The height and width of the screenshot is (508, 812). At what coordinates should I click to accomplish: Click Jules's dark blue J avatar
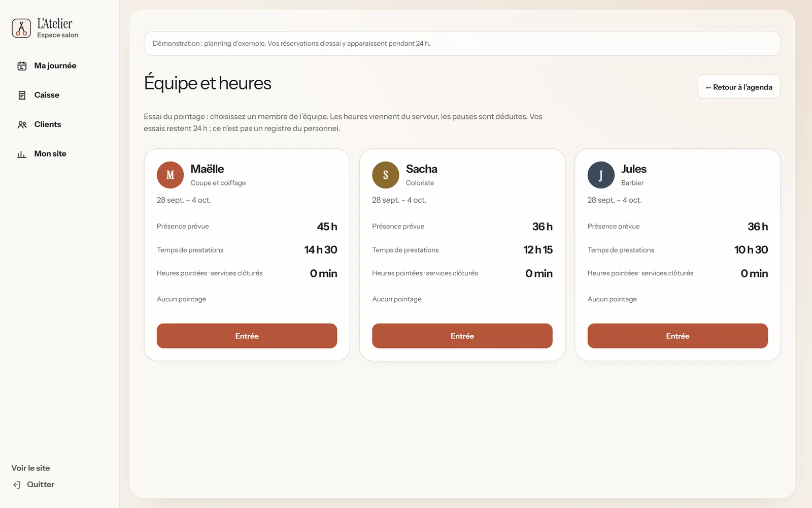(x=601, y=175)
